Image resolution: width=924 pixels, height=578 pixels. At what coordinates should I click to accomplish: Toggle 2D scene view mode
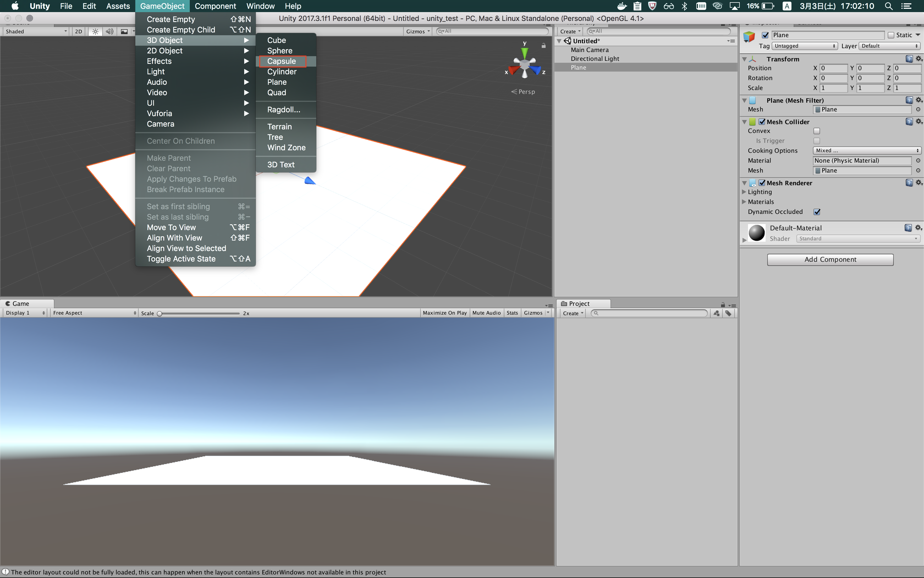tap(79, 31)
